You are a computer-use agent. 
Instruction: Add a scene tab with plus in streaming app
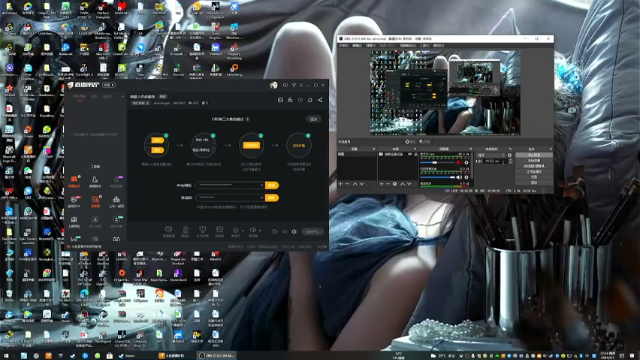pyautogui.click(x=122, y=96)
